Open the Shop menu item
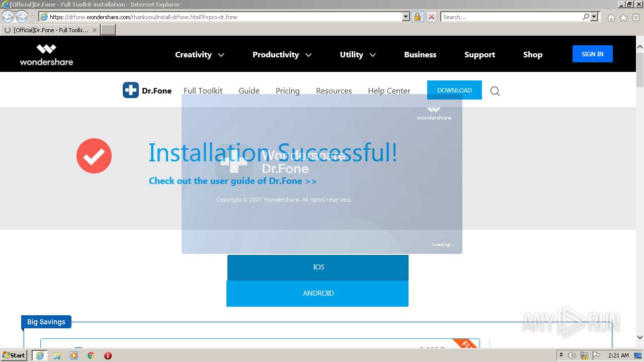Viewport: 644px width, 362px height. pyautogui.click(x=532, y=55)
